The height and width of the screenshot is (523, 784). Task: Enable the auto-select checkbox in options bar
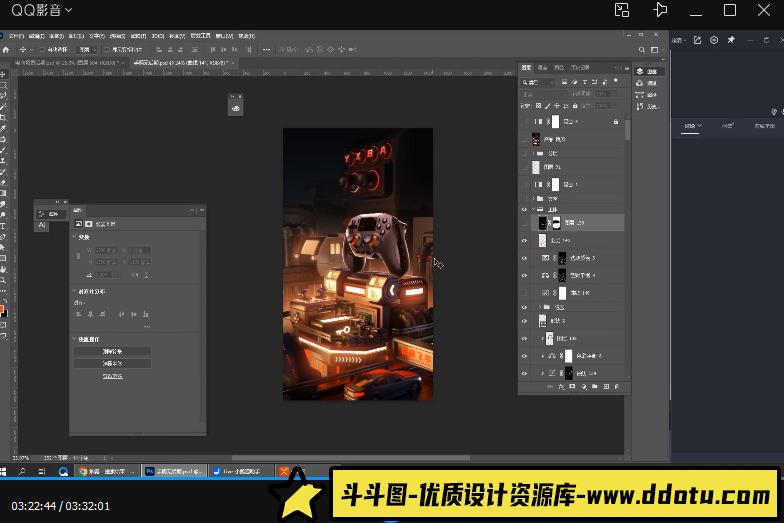(x=42, y=50)
